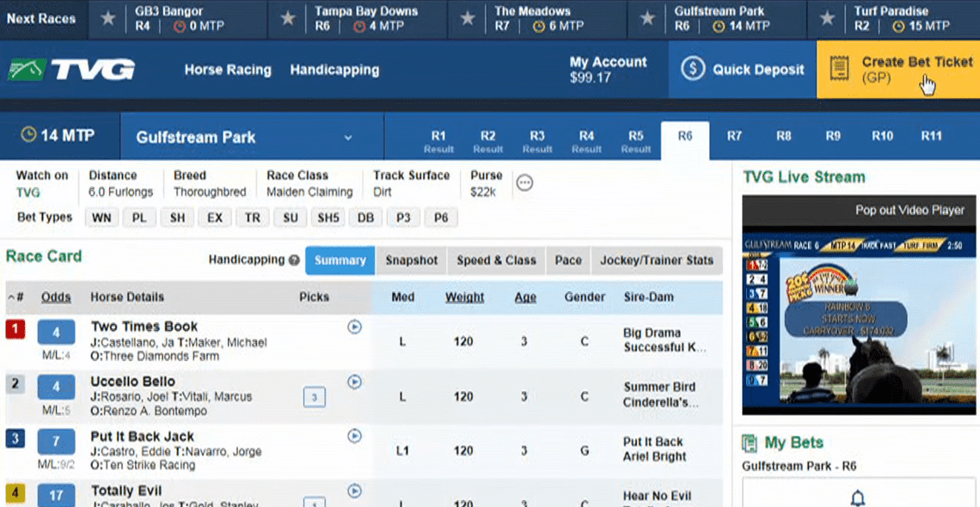Click the Handicapping help question mark icon
Viewport: 980px width, 507px height.
coord(294,260)
